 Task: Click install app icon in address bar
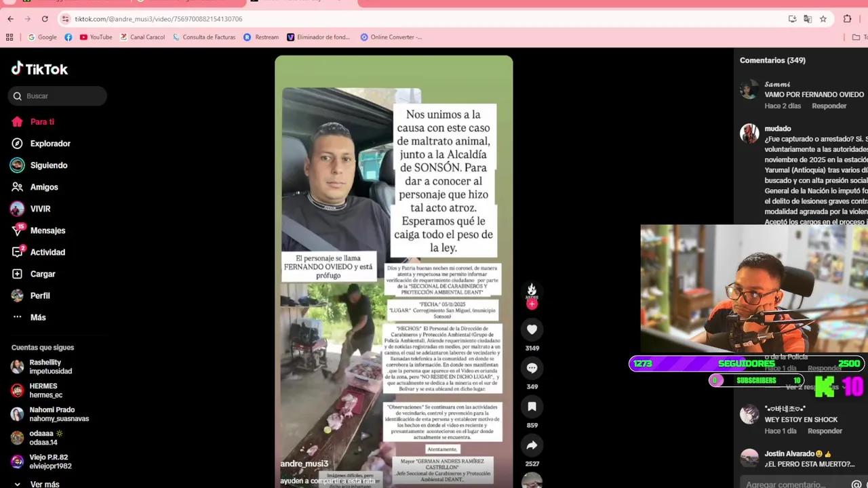(792, 19)
